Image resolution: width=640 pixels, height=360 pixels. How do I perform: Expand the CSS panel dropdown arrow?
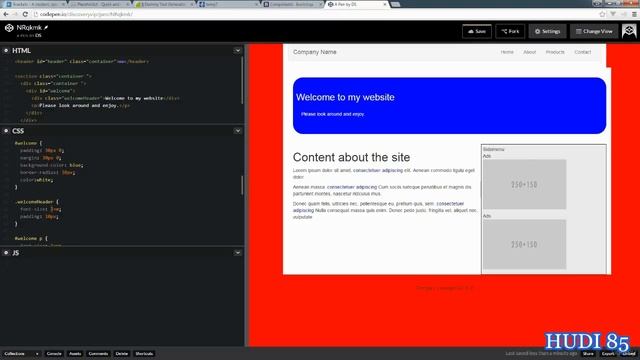[x=238, y=131]
